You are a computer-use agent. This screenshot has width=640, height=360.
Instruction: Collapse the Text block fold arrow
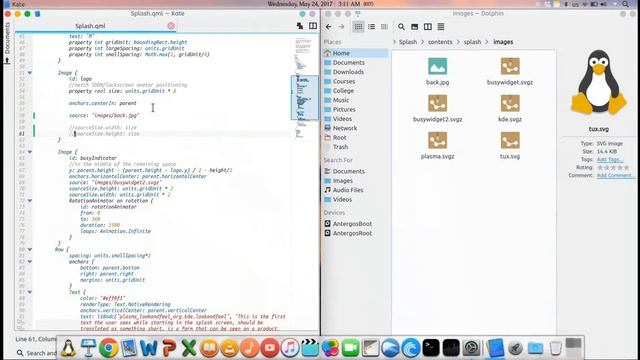(29, 292)
